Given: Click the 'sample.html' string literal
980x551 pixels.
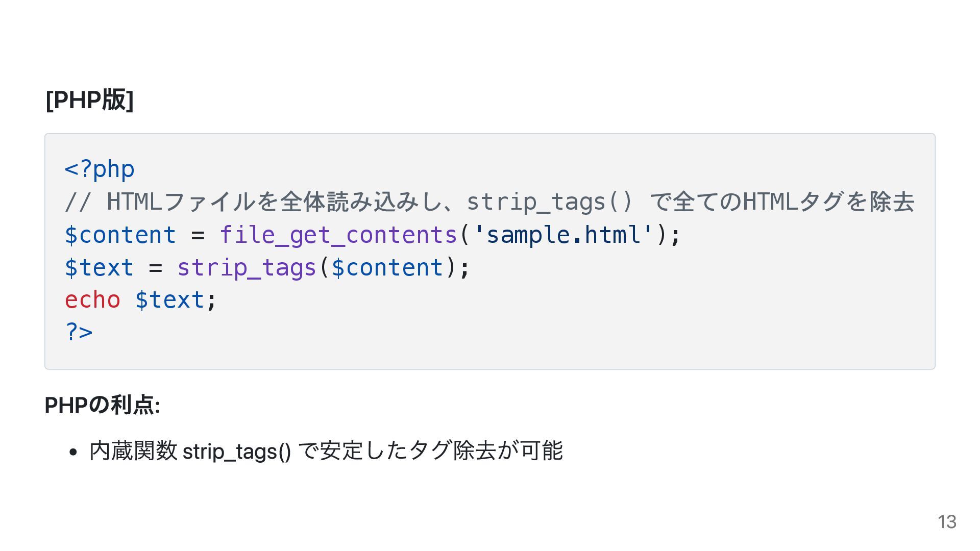Looking at the screenshot, I should point(563,235).
